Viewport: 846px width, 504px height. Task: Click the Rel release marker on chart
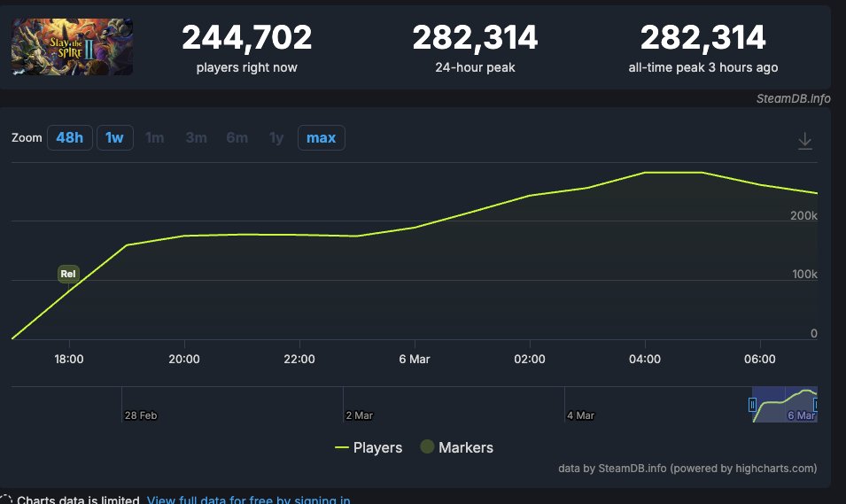68,274
